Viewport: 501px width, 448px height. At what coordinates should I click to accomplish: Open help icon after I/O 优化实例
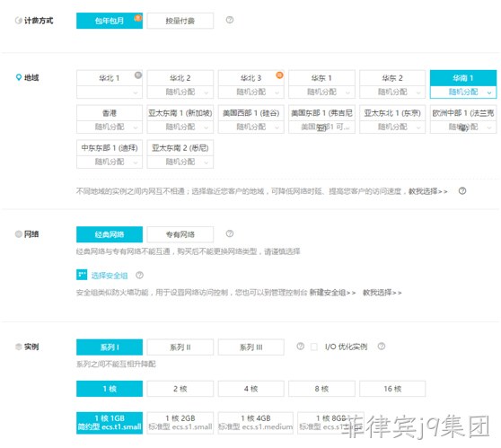coord(382,346)
